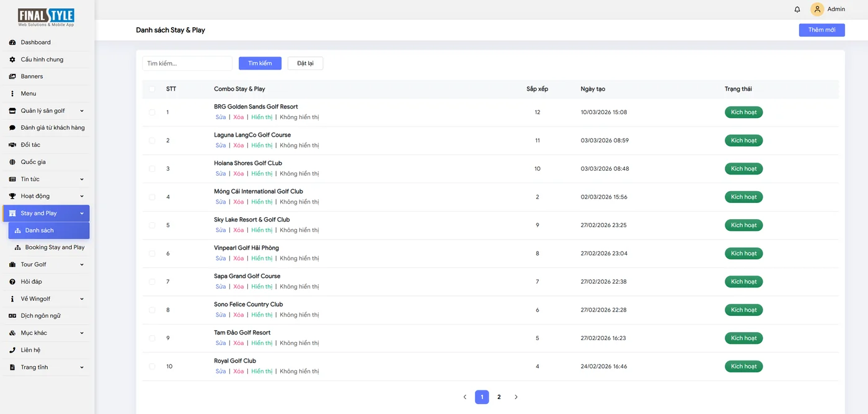Screen dimensions: 868x414
Task: Go to the previous page arrow in pagination
Action: pyautogui.click(x=465, y=397)
